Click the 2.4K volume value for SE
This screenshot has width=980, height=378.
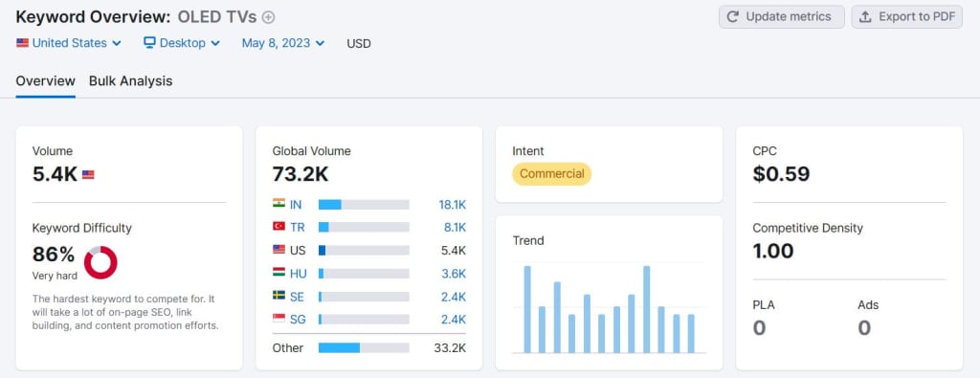click(454, 297)
